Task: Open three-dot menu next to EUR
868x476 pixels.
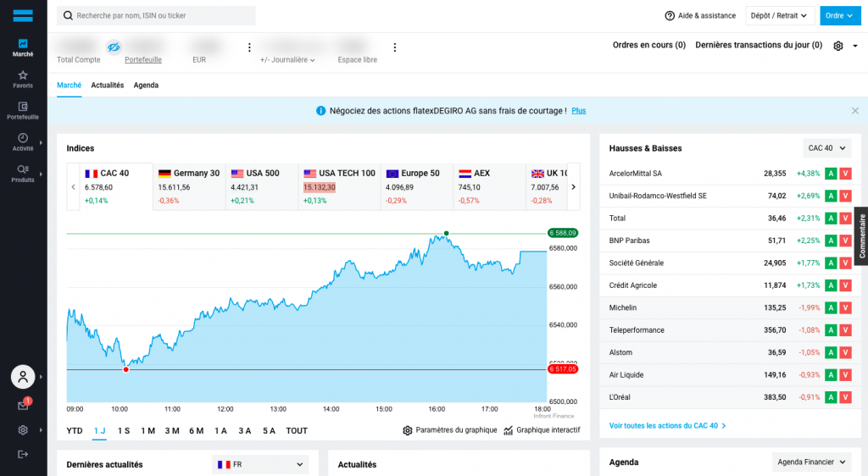Action: [249, 47]
